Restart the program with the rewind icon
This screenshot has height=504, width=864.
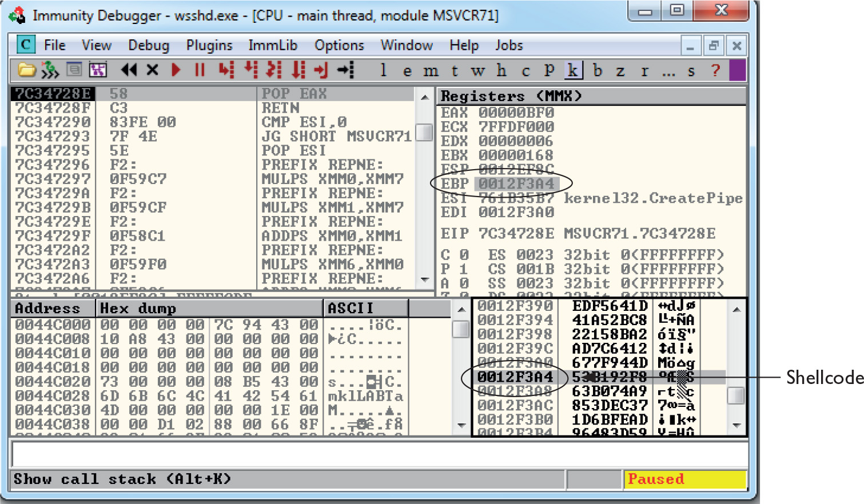[x=129, y=70]
